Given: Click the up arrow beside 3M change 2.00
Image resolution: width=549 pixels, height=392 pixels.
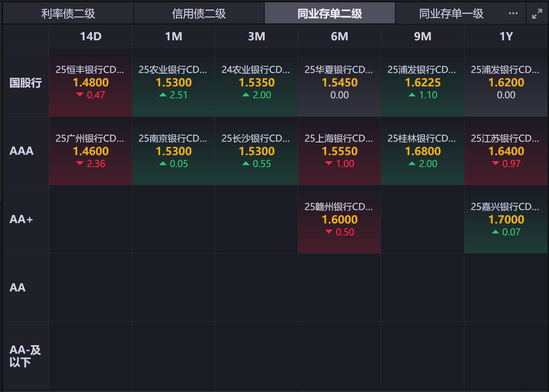Looking at the screenshot, I should pos(246,94).
